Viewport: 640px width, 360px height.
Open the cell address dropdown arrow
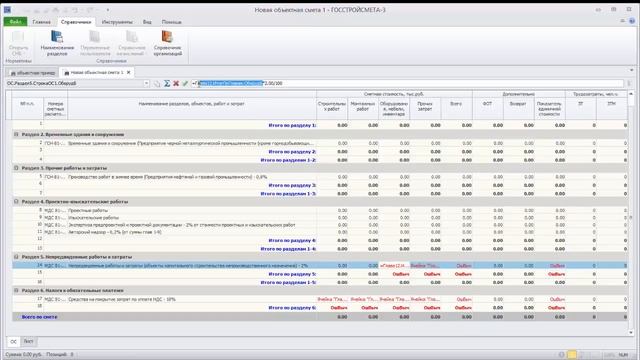(x=147, y=83)
